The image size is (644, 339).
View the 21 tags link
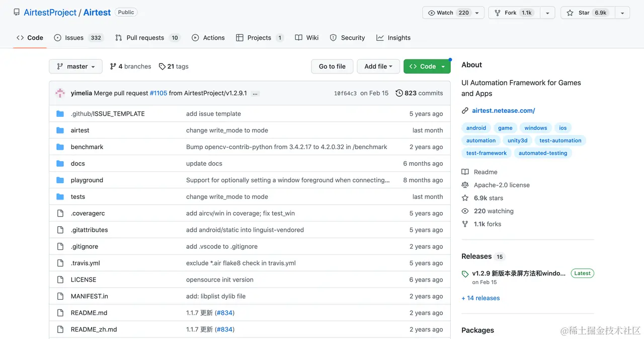pyautogui.click(x=174, y=66)
